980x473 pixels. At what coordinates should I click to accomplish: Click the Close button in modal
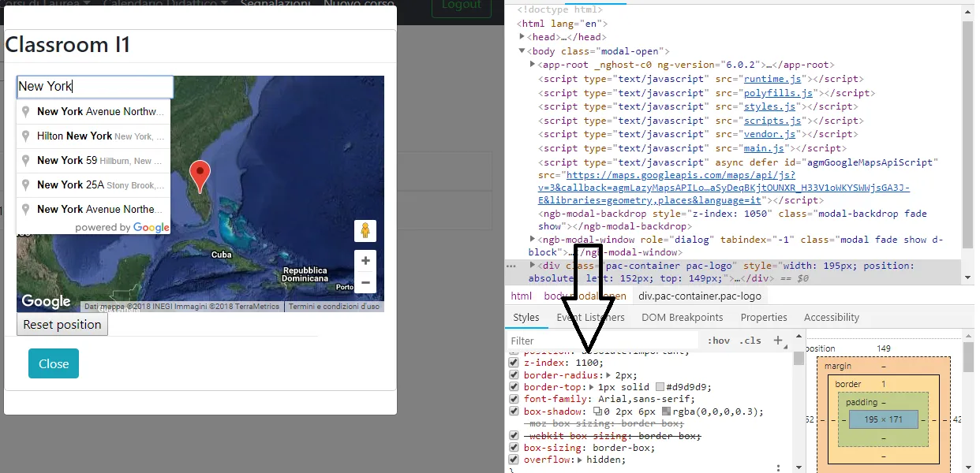click(54, 363)
